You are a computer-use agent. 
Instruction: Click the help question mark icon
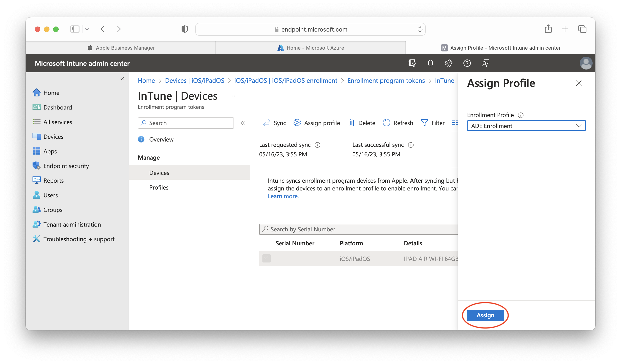click(467, 63)
